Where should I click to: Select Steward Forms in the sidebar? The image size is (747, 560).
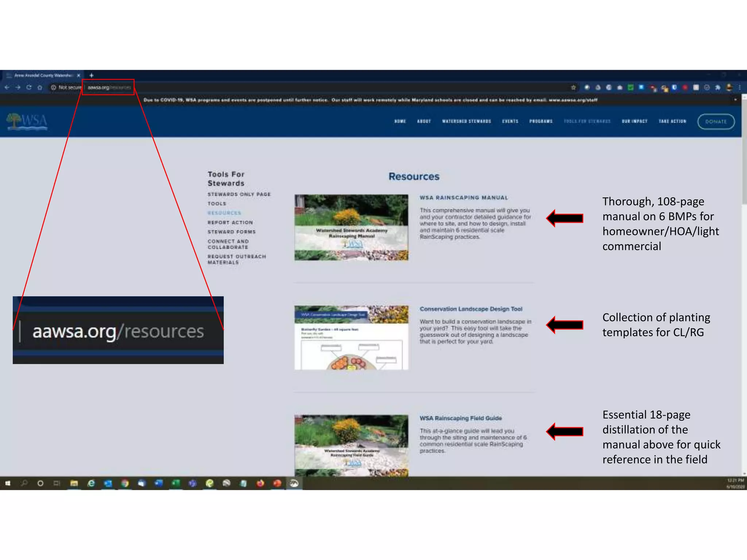(x=232, y=232)
